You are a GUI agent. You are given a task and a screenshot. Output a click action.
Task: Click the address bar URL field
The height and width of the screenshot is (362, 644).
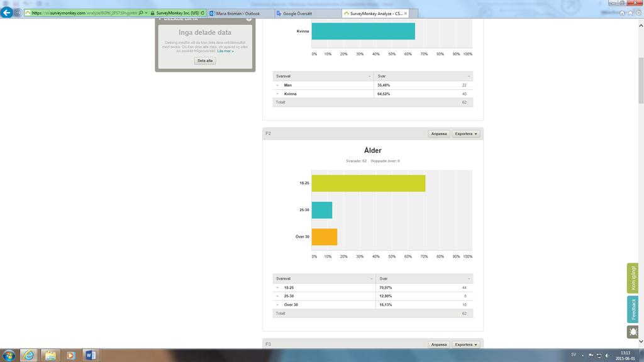click(x=84, y=13)
